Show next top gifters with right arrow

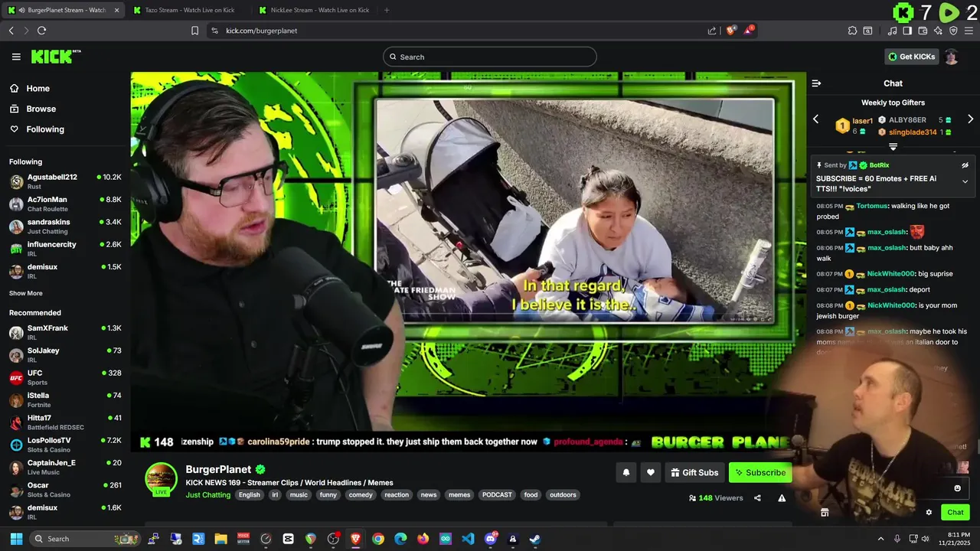point(970,119)
